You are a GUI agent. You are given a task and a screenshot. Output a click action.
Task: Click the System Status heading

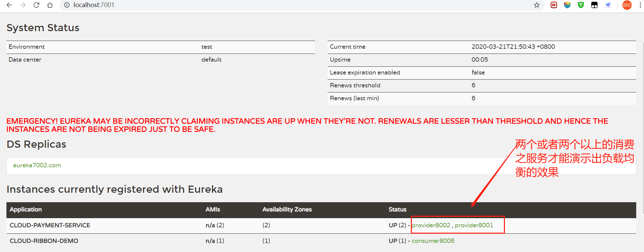[43, 28]
